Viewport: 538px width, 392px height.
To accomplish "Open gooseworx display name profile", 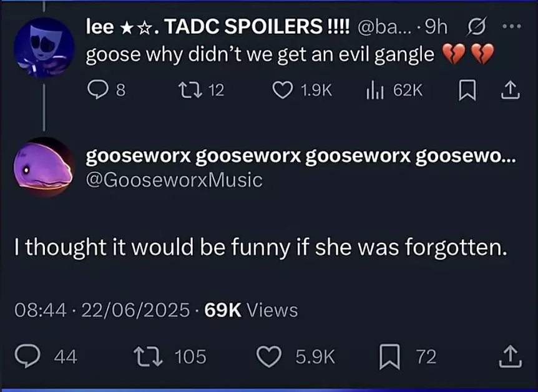I will coord(301,157).
